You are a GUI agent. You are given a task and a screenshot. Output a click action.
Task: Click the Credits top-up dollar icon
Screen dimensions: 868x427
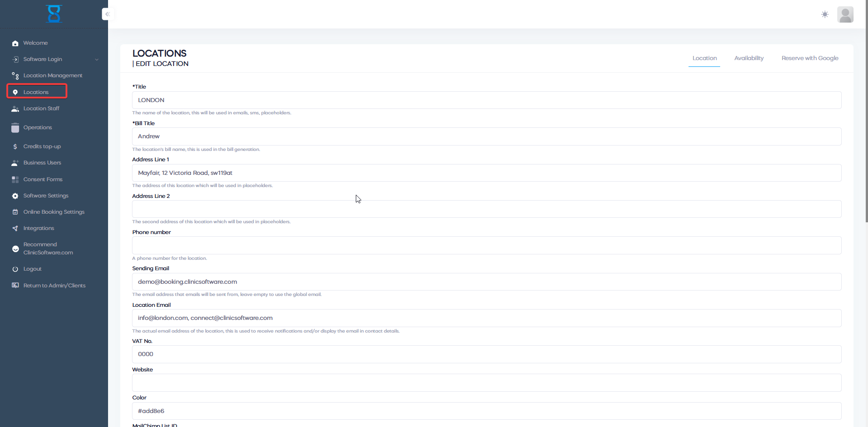(15, 147)
